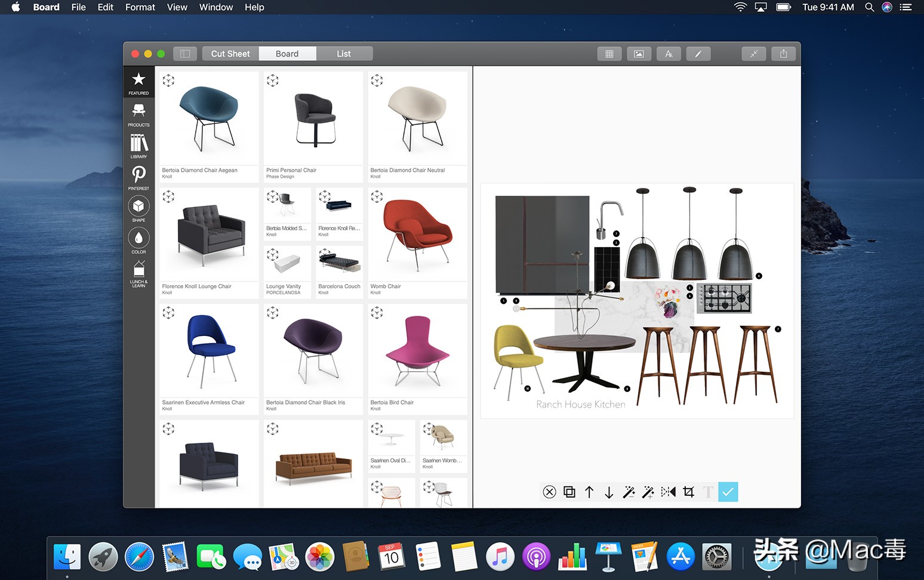Confirm with the blue checkmark button
Viewport: 924px width, 580px height.
728,492
